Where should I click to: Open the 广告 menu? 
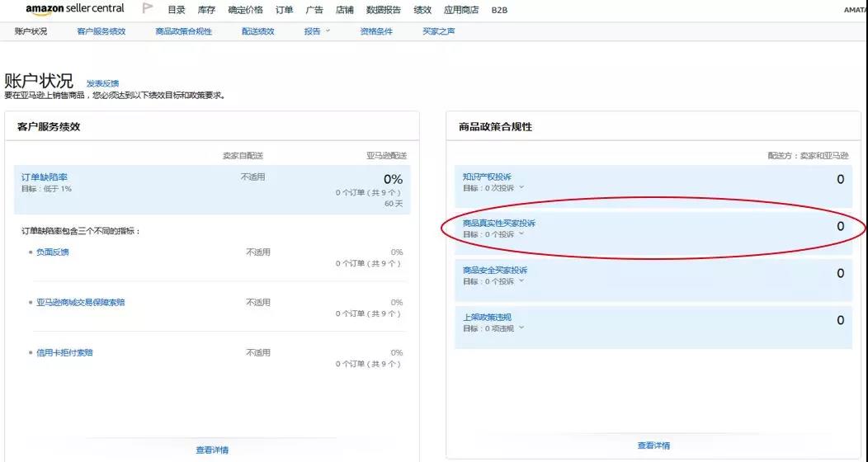tap(314, 10)
